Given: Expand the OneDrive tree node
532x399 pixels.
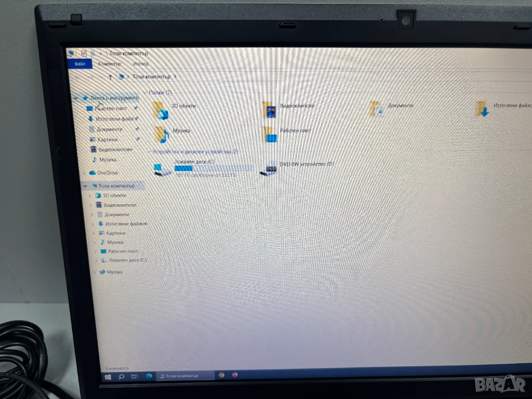Looking at the screenshot, I should click(85, 172).
